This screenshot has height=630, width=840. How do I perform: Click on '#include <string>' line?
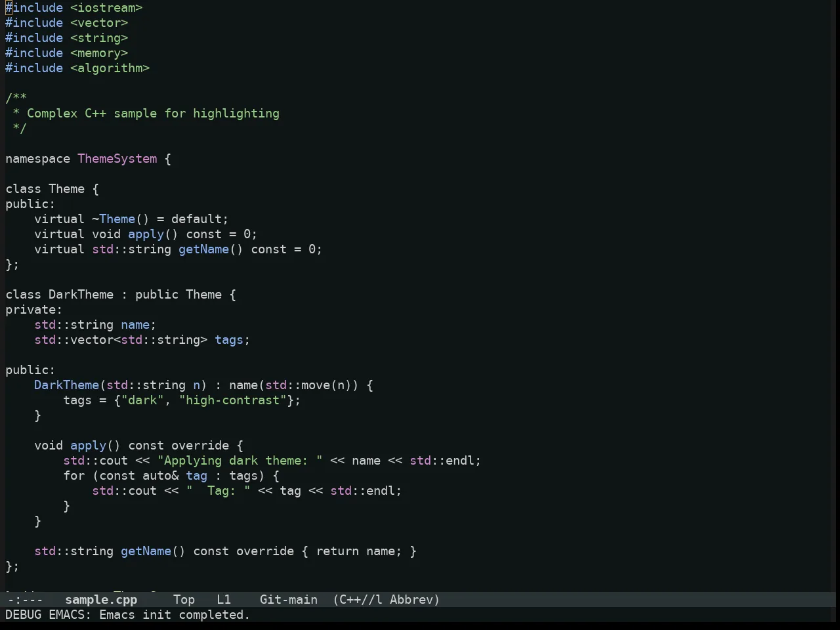click(x=67, y=38)
